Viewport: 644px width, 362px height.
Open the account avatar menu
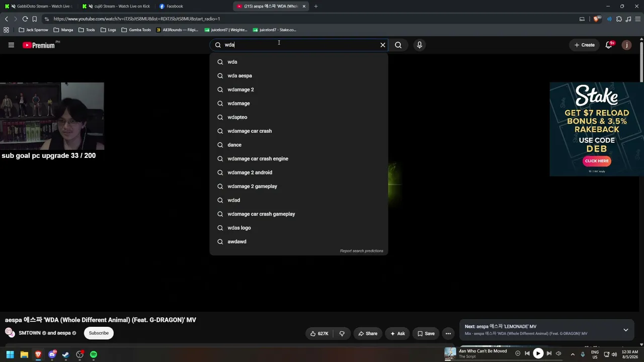pos(626,45)
